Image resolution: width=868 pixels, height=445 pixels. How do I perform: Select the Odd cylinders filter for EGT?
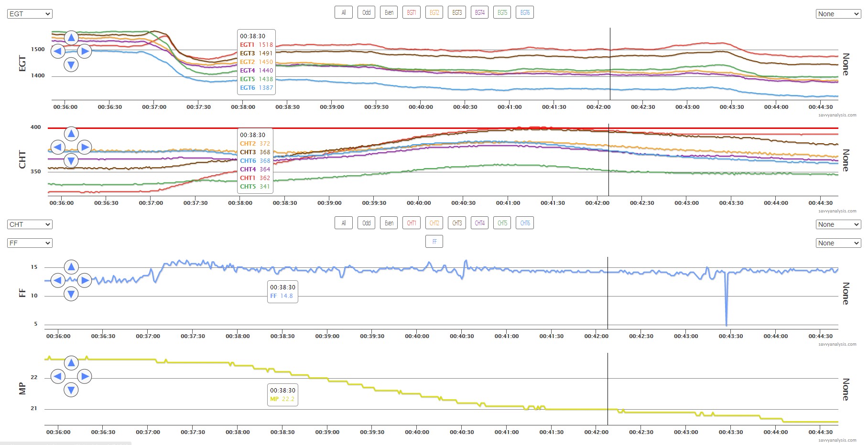(x=366, y=13)
